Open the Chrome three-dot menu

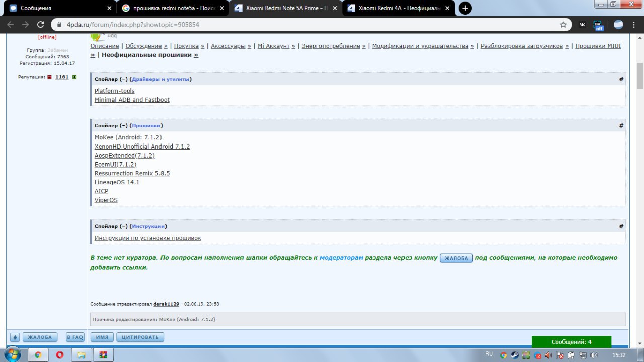coord(634,25)
